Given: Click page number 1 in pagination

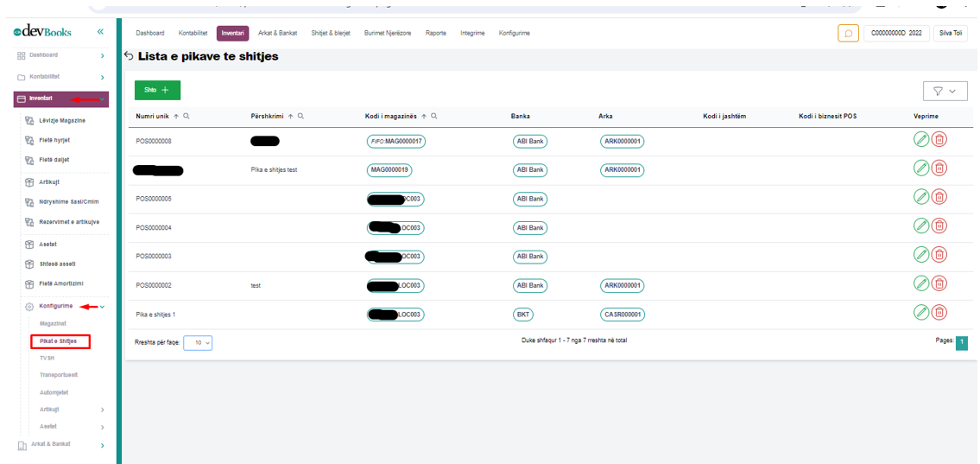Looking at the screenshot, I should point(961,342).
